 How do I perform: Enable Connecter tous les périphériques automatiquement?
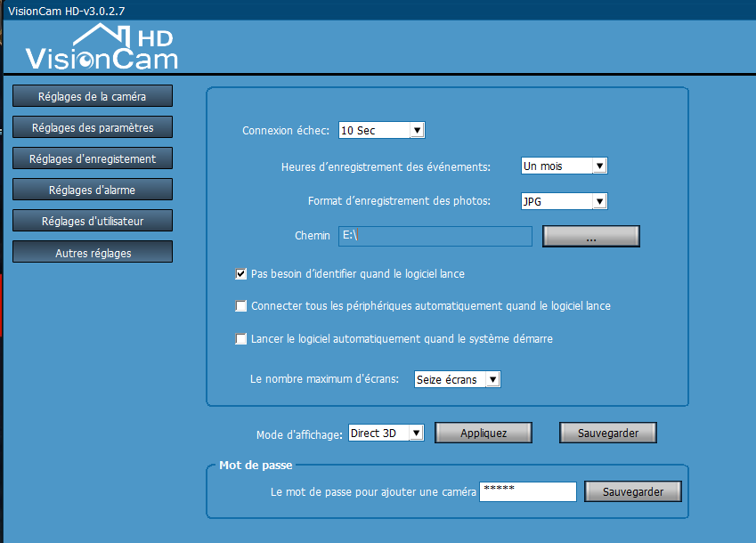[x=241, y=306]
